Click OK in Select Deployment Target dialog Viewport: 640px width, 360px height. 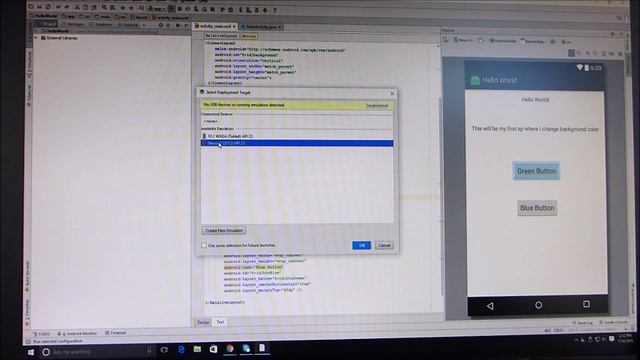(361, 245)
